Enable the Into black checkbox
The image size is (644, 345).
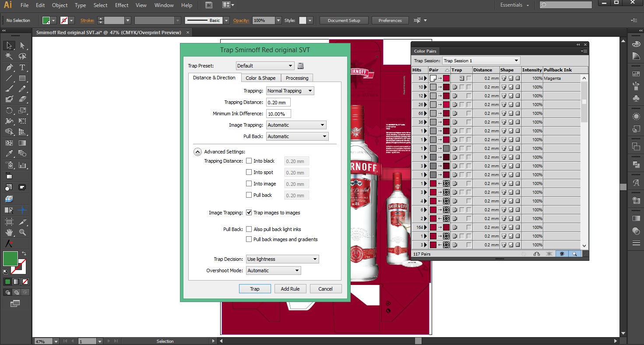[249, 161]
